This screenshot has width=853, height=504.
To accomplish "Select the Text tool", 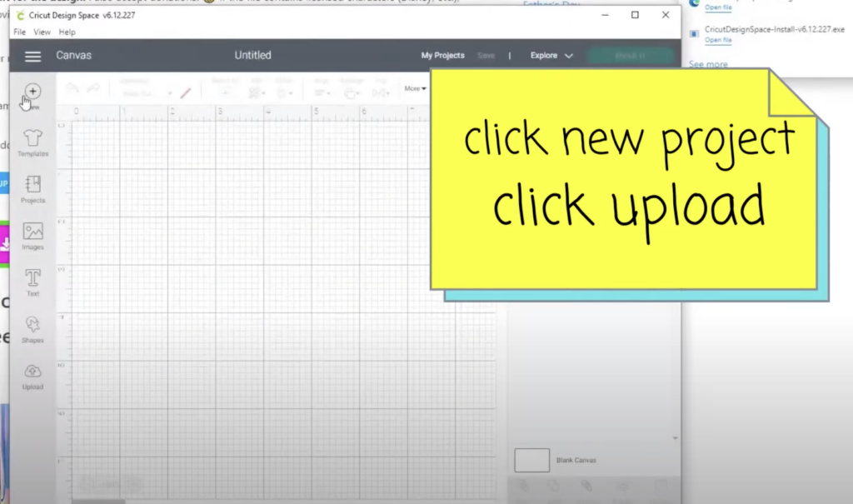I will click(33, 280).
